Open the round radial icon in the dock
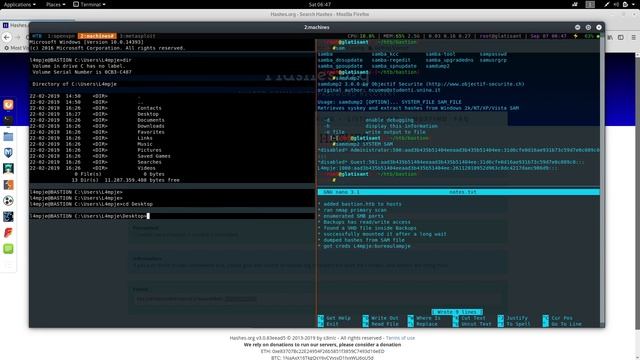This screenshot has width=640, height=360. tap(8, 200)
